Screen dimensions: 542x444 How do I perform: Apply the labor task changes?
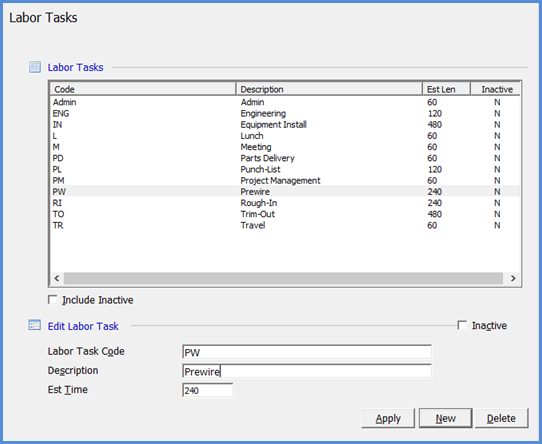[x=388, y=418]
